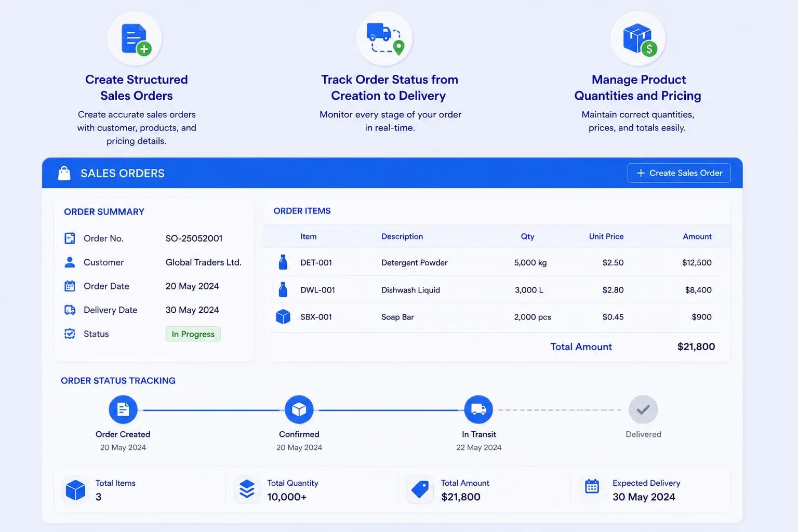Select the Order Created tracking step
Viewport: 798px width, 532px height.
tap(123, 410)
